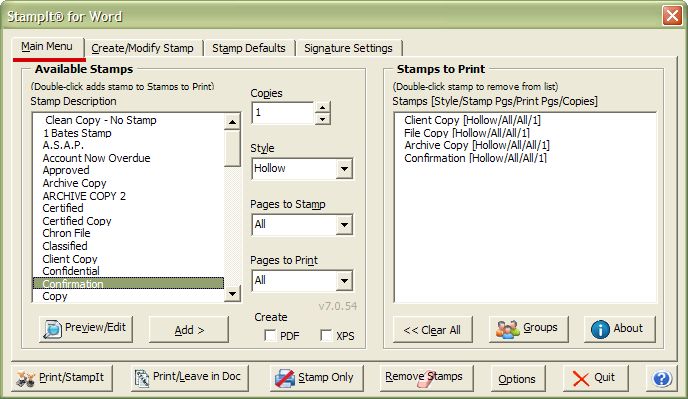Screen dimensions: 688x399
Task: Switch to the Stamp Defaults tab
Action: [249, 48]
